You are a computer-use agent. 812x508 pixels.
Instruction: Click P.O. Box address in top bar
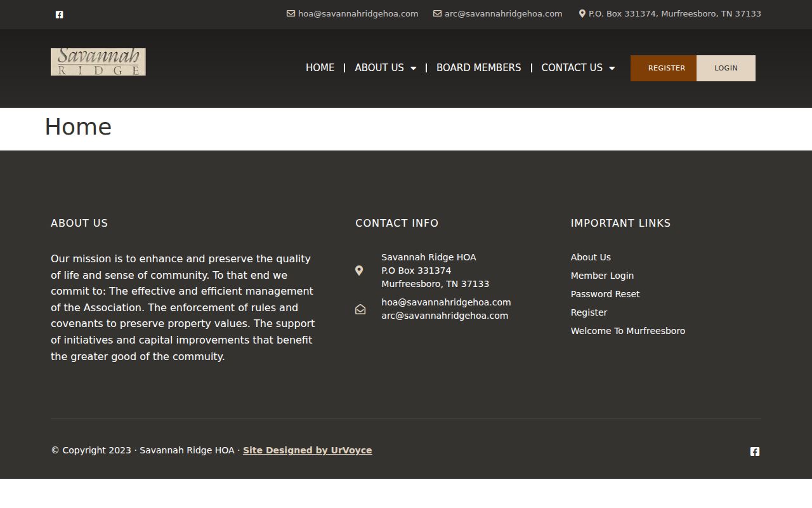tap(674, 13)
